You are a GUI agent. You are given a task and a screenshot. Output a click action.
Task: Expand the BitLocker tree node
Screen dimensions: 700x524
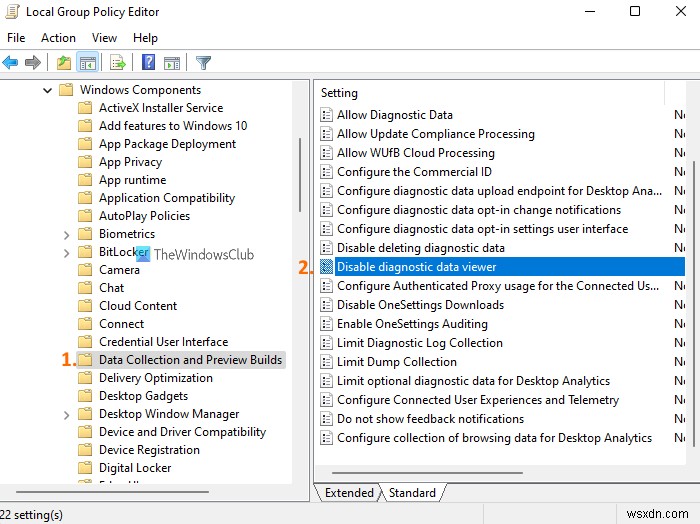66,253
